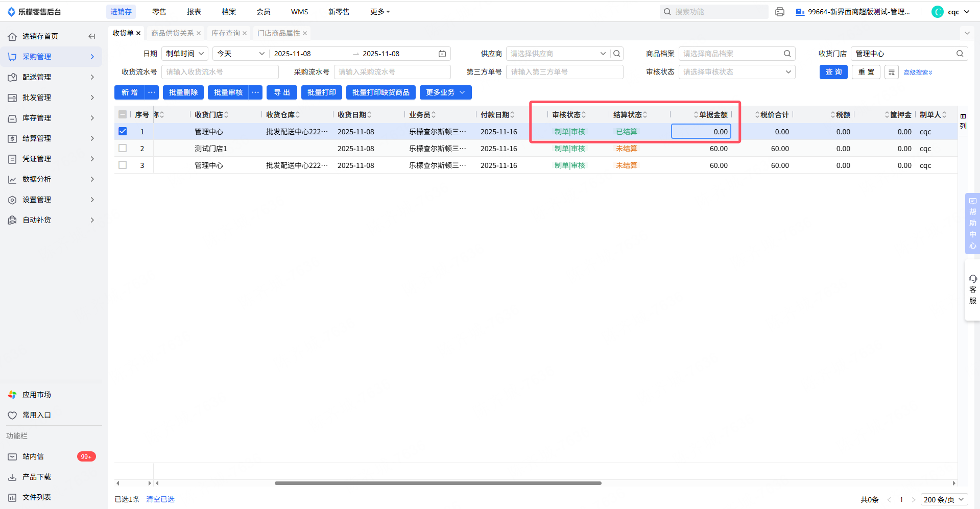The width and height of the screenshot is (980, 509).
Task: Open WMS top menu
Action: tap(300, 12)
